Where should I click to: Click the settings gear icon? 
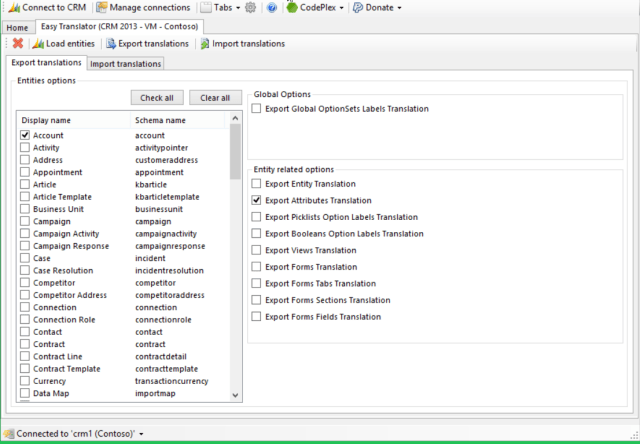(250, 7)
